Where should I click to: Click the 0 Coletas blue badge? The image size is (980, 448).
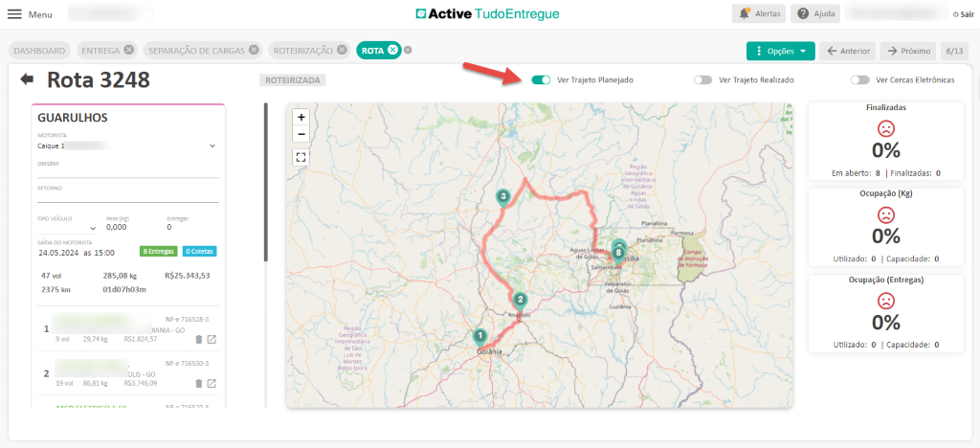pos(199,251)
